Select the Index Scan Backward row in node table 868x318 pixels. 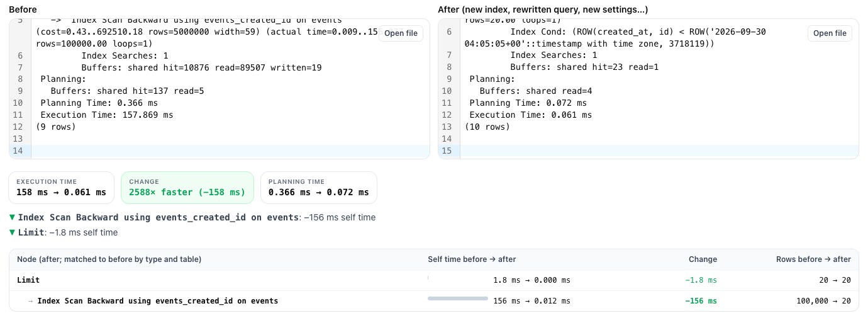[433, 301]
